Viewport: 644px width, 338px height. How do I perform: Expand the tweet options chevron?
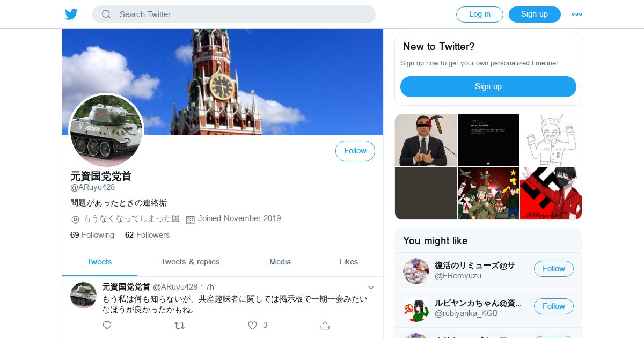pyautogui.click(x=371, y=288)
